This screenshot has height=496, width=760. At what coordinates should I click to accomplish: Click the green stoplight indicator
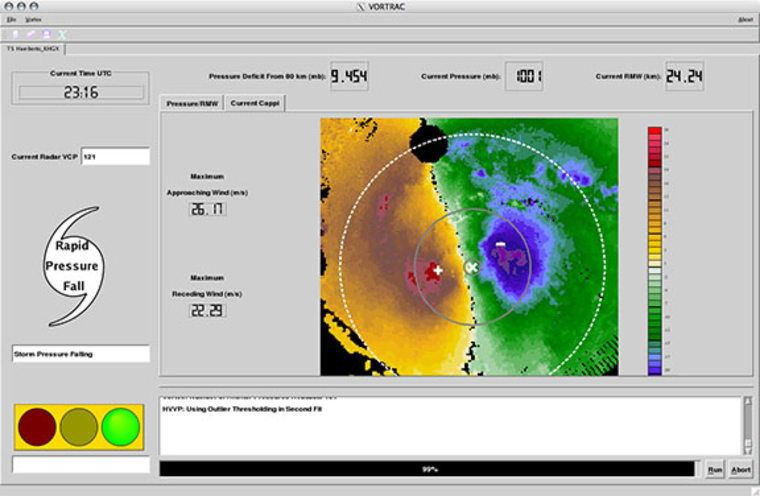[121, 427]
